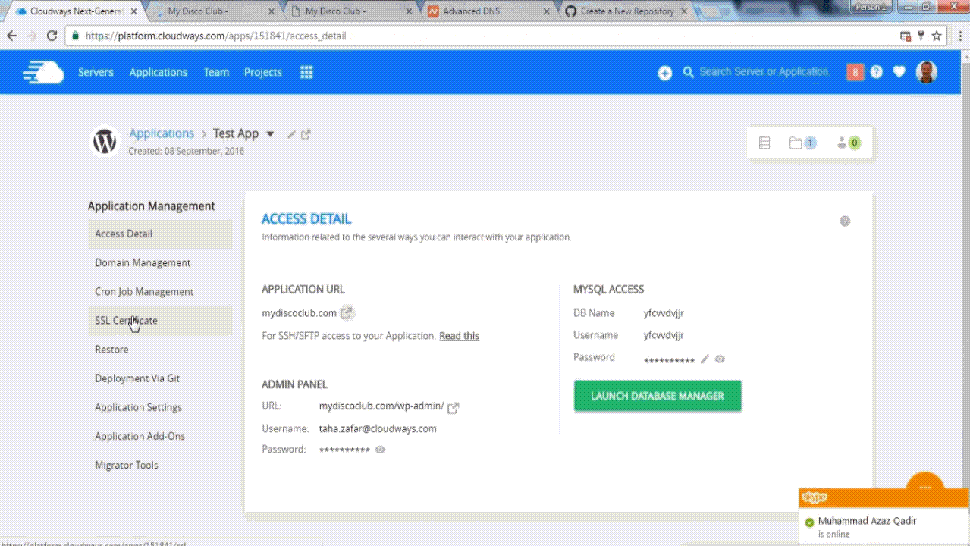Screen dimensions: 970x546
Task: Click Launch Database Manager button
Action: point(658,396)
